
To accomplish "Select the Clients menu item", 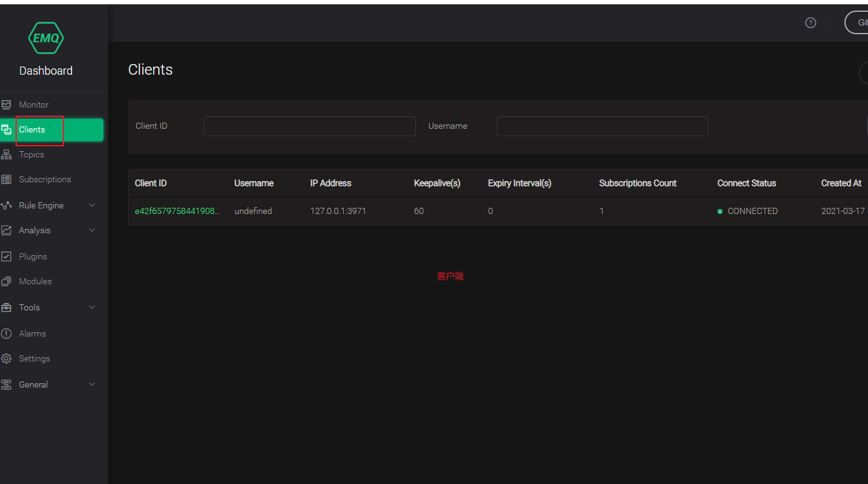I will tap(52, 129).
